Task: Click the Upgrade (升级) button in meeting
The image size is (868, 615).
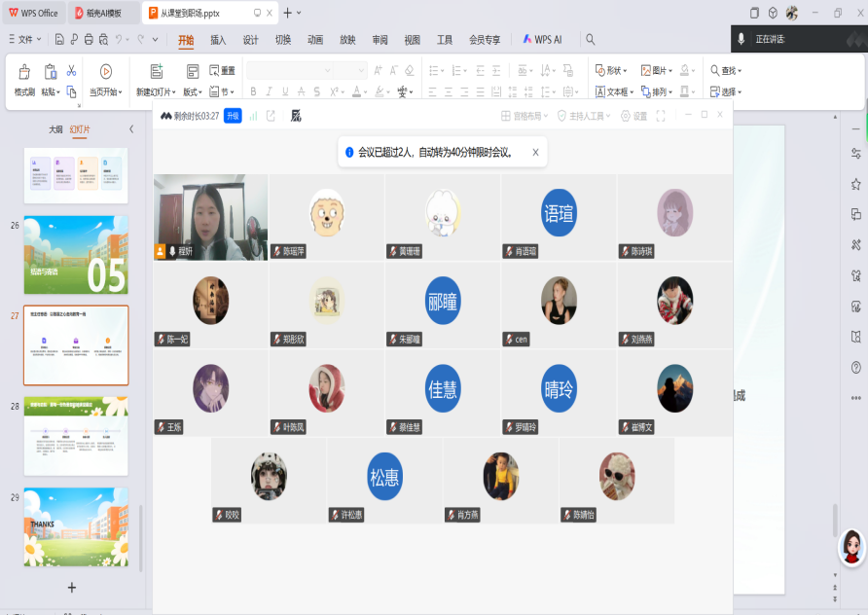Action: [233, 116]
